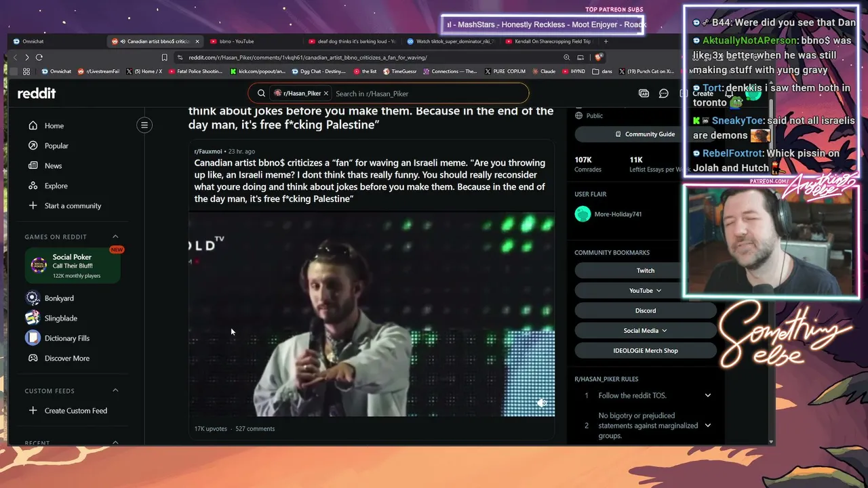Expand the YouTube community bookmark dropdown
The image size is (868, 488).
click(658, 291)
